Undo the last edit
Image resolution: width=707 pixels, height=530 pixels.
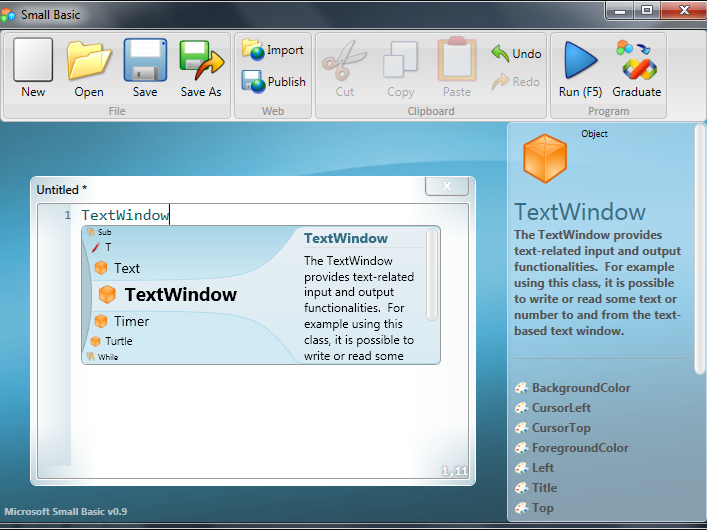click(x=516, y=54)
